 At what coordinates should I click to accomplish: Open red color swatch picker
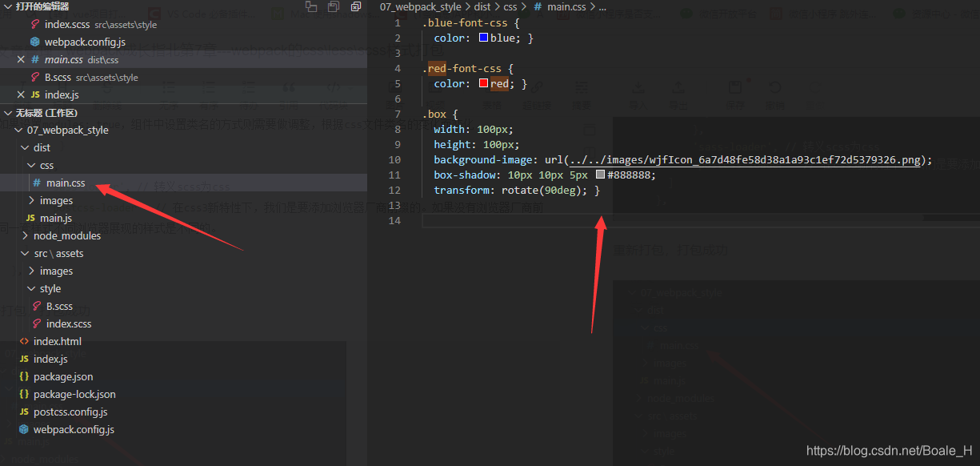pos(483,83)
